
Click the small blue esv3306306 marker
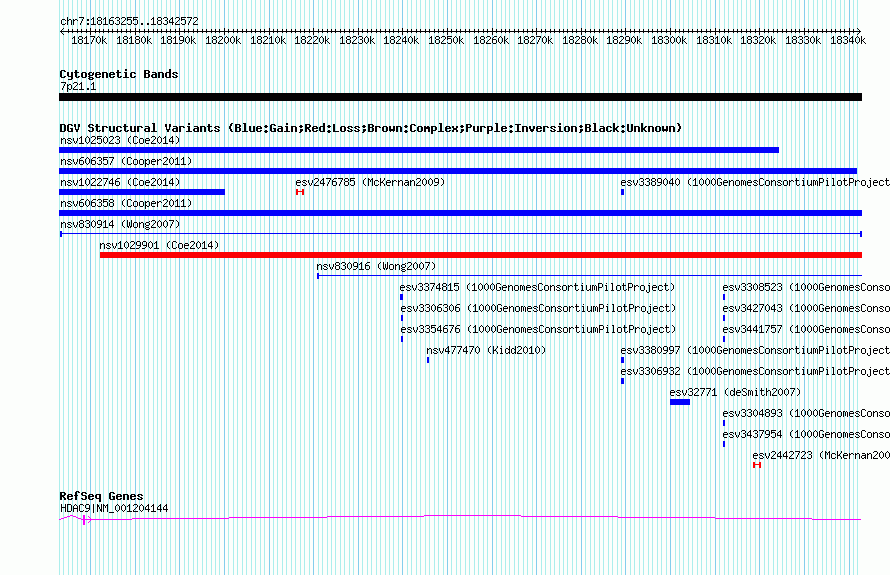(402, 318)
